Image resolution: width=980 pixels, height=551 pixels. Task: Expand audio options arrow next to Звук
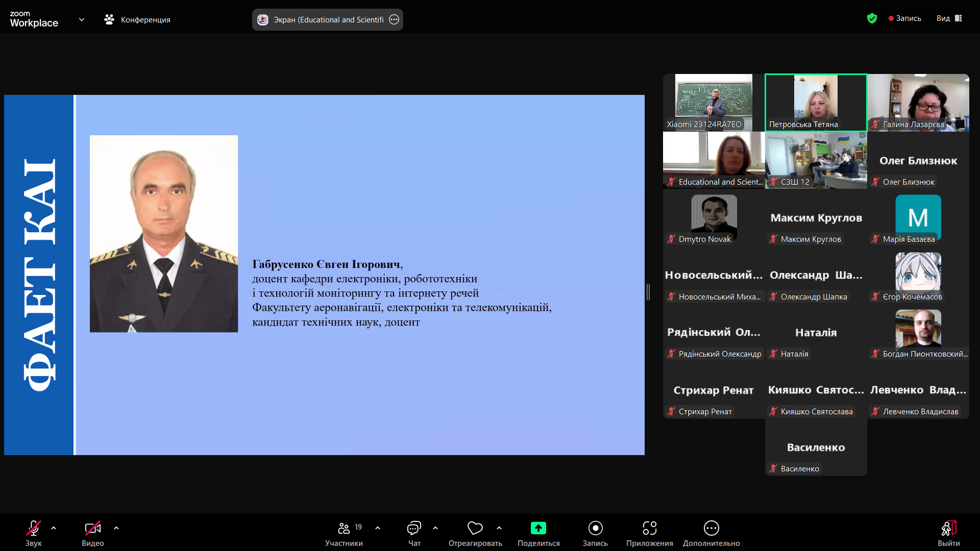click(54, 528)
